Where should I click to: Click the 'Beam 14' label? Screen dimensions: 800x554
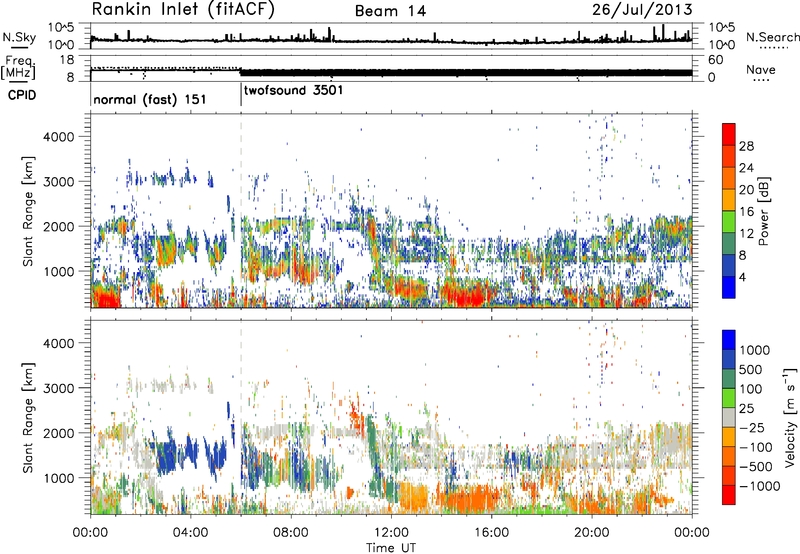pyautogui.click(x=390, y=11)
